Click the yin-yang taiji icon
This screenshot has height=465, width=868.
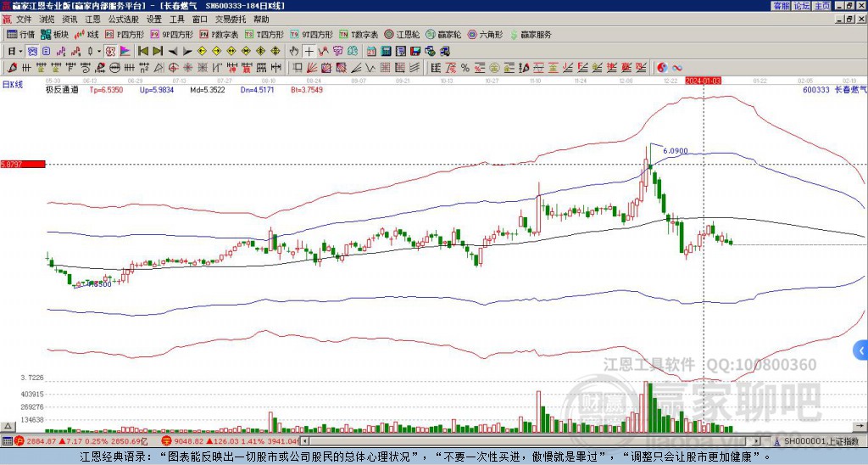pyautogui.click(x=663, y=67)
